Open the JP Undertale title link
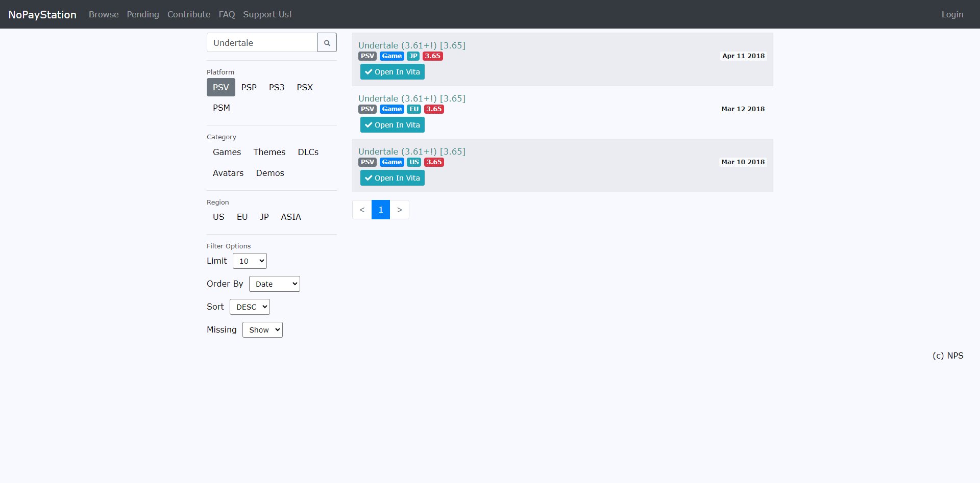 pos(412,45)
